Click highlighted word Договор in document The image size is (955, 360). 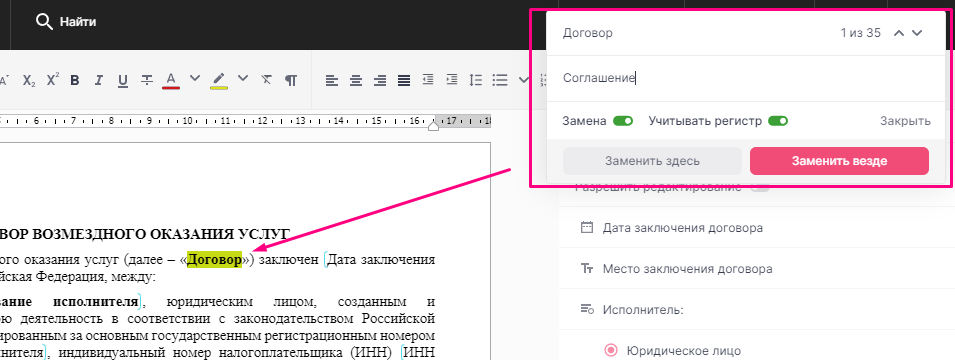tap(214, 259)
